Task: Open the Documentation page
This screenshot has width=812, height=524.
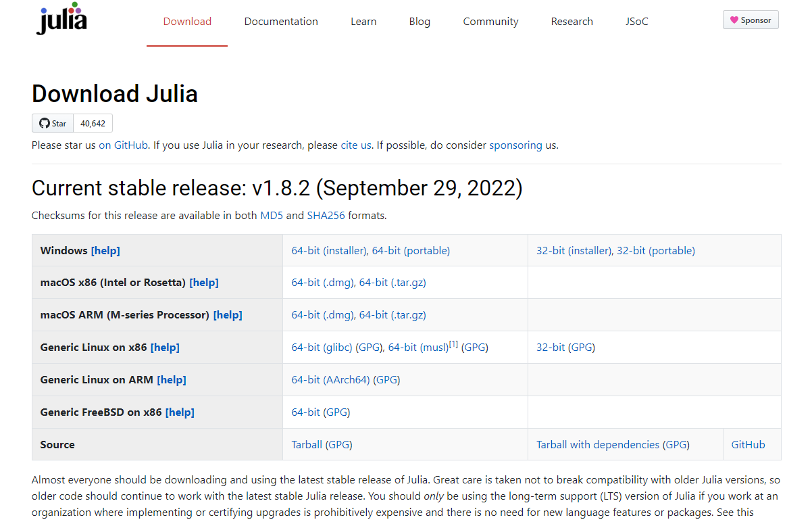Action: pyautogui.click(x=281, y=21)
